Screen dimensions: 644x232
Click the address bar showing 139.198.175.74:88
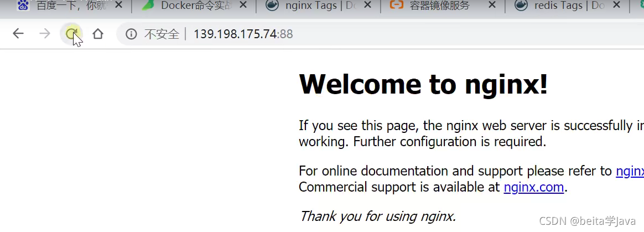point(380,34)
